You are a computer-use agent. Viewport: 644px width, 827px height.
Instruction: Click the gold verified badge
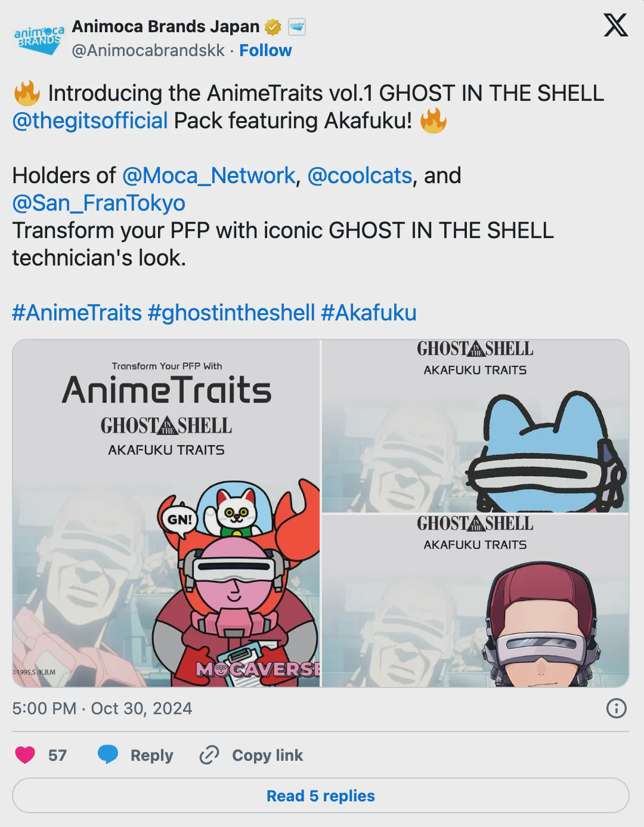tap(273, 27)
